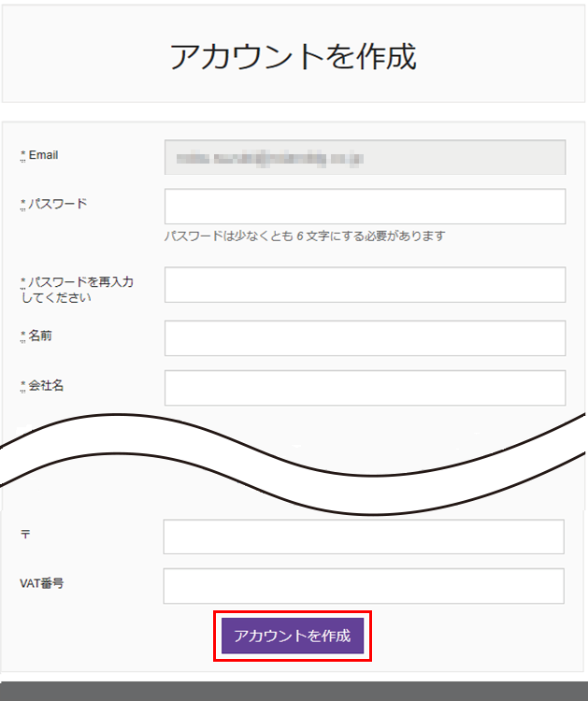This screenshot has width=588, height=701.
Task: Click the password 6 文字 hint text
Action: (305, 236)
